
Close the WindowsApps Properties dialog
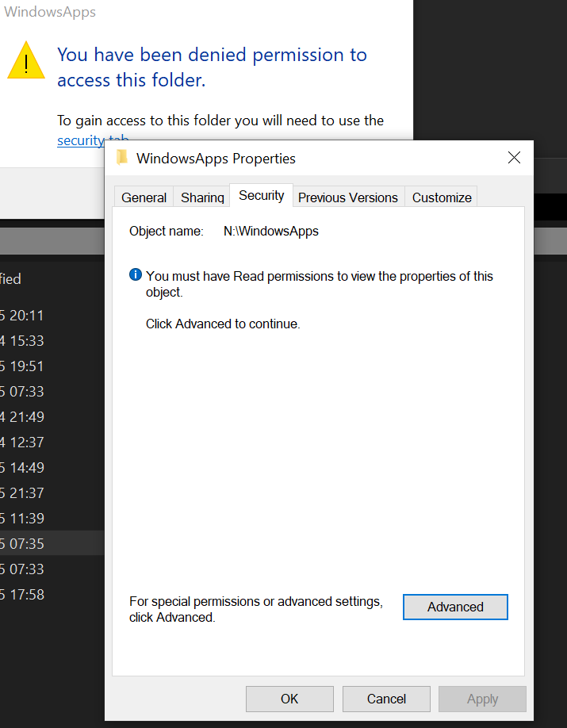[x=514, y=158]
